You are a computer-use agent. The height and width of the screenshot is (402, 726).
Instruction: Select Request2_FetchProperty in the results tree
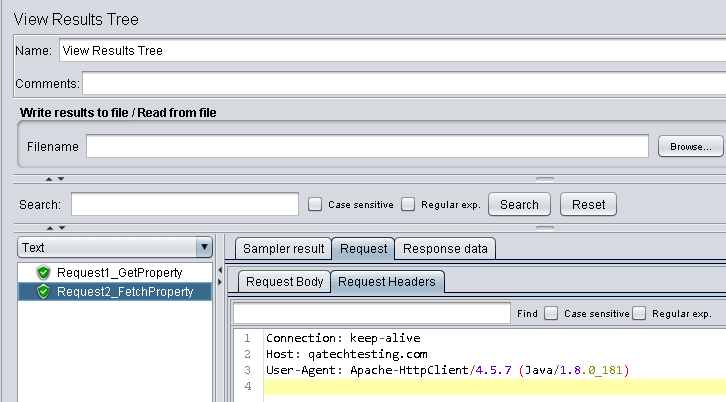(x=125, y=291)
